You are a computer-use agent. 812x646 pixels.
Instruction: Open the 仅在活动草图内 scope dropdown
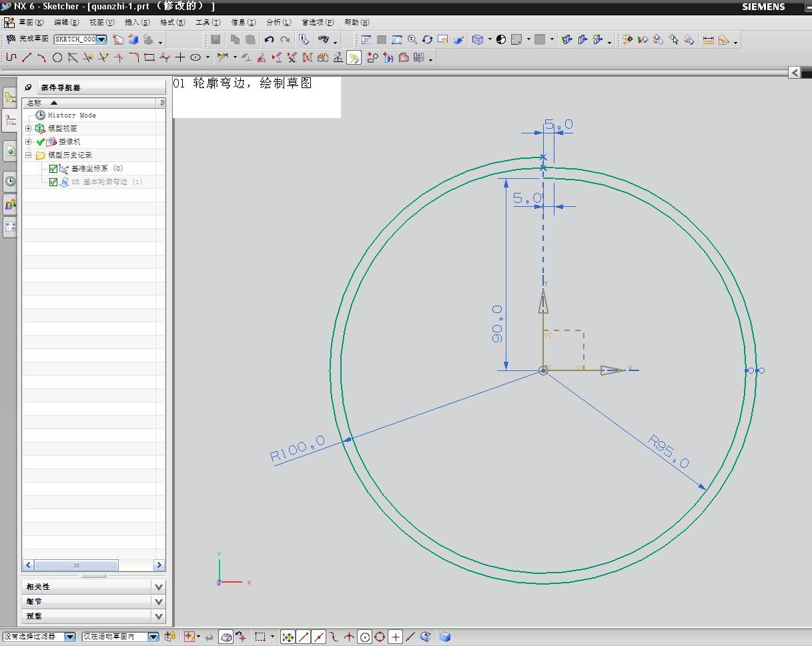153,637
